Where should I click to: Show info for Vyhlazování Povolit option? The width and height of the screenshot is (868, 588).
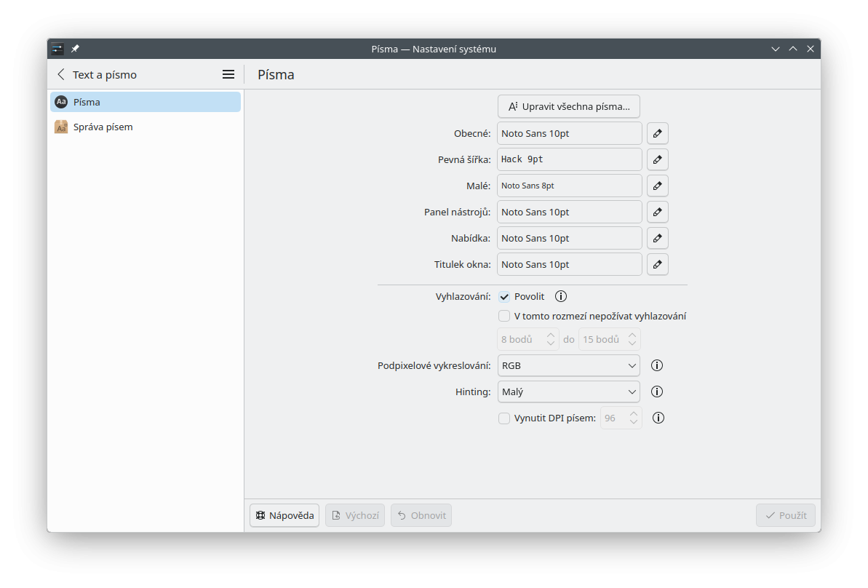[560, 296]
